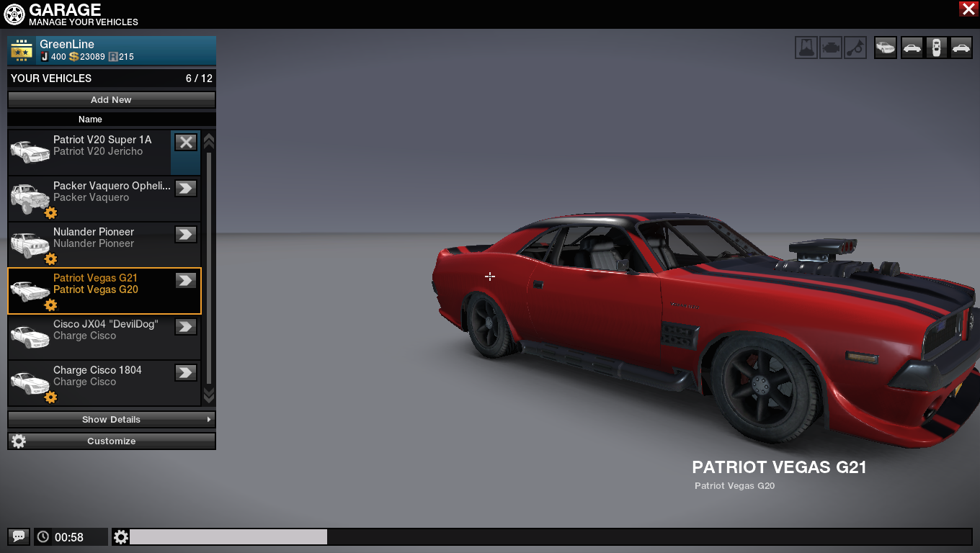Click the horn preview icon

(x=855, y=48)
